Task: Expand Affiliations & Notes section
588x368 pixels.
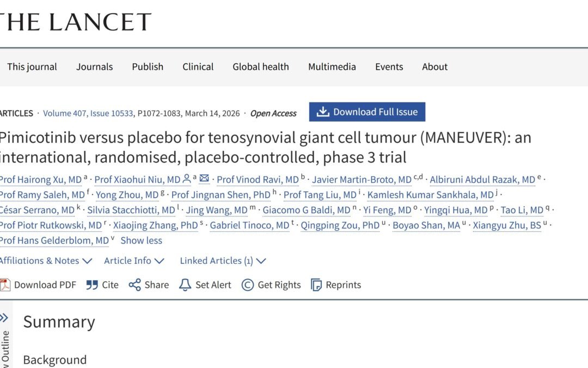Action: click(46, 261)
